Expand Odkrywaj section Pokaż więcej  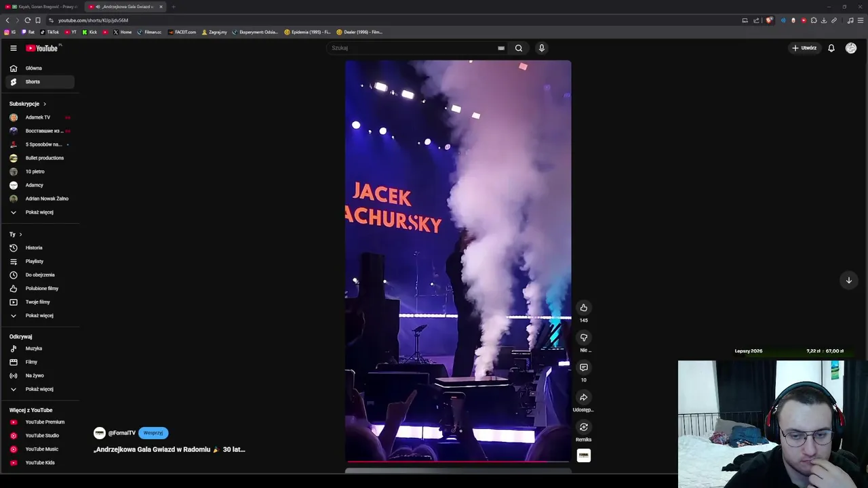pyautogui.click(x=40, y=389)
